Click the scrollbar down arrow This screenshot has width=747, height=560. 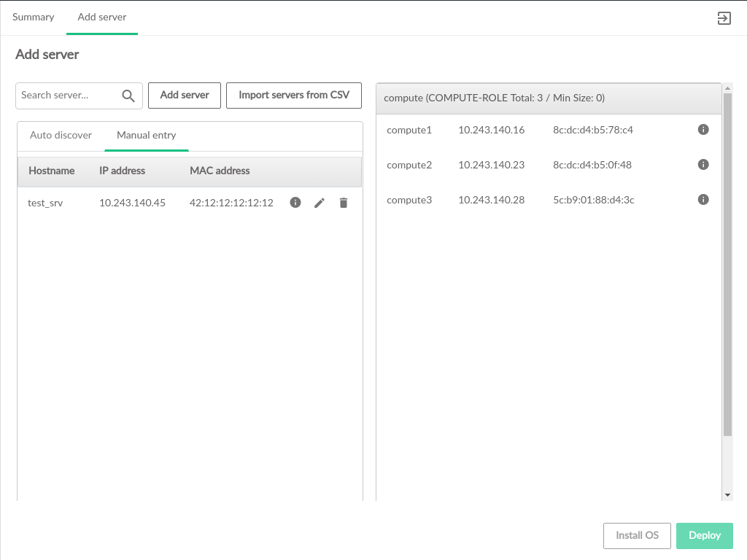click(727, 495)
